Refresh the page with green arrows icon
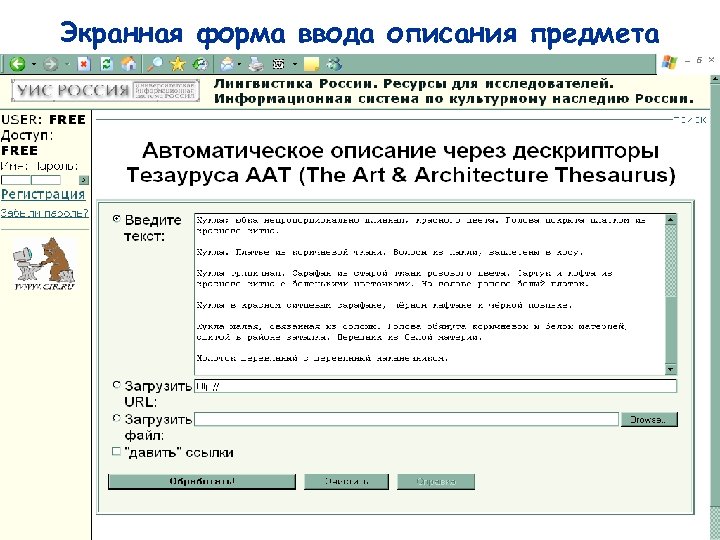The height and width of the screenshot is (540, 720). (107, 64)
